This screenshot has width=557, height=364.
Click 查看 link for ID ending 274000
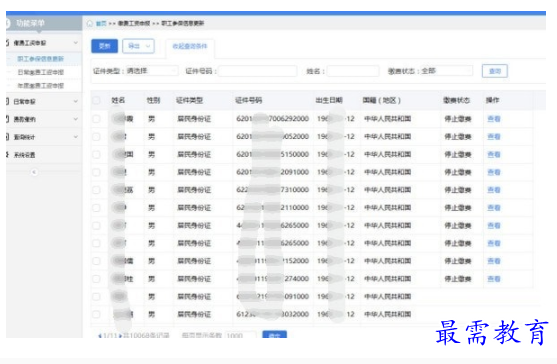pos(494,279)
